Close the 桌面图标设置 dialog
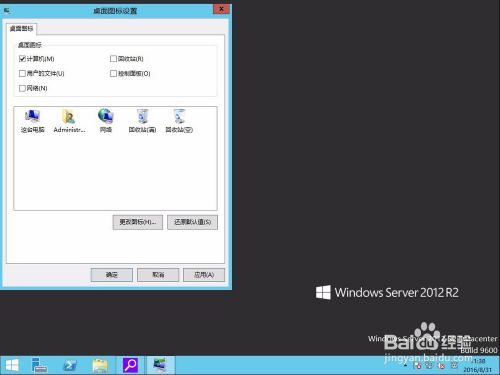 [x=221, y=9]
